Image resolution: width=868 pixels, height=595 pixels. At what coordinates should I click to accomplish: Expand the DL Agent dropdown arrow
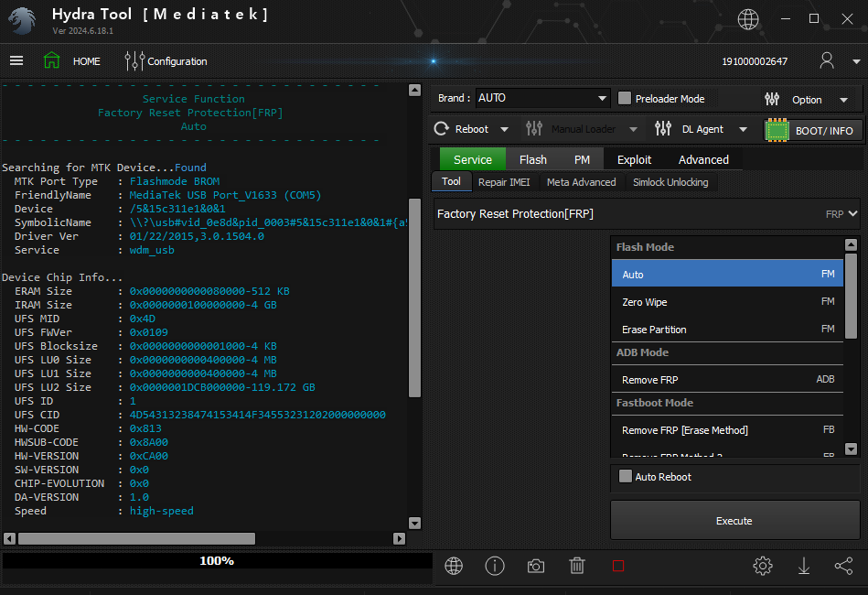(743, 129)
